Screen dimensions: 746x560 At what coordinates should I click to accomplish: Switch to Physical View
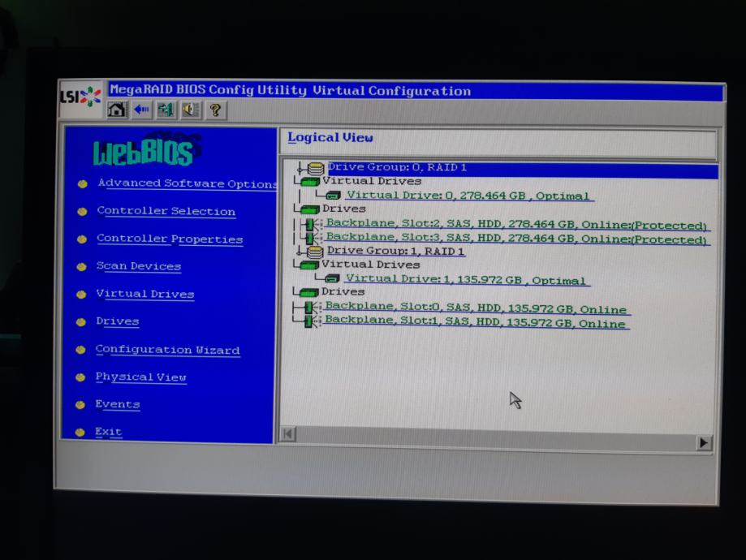[140, 377]
